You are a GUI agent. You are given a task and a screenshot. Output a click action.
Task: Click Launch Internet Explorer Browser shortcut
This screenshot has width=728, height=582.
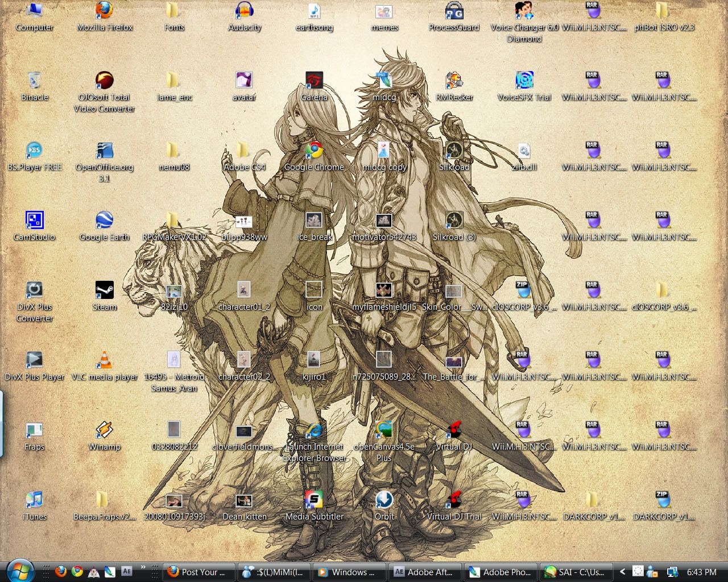315,442
